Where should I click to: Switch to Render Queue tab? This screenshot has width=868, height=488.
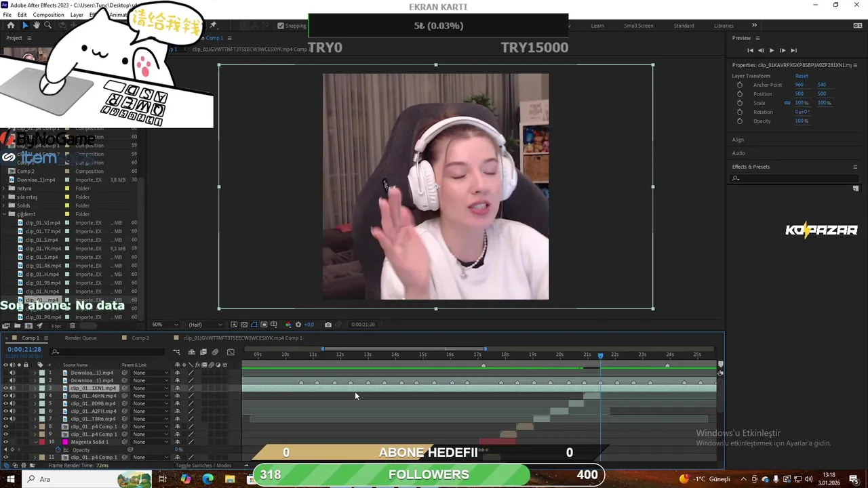pos(81,338)
